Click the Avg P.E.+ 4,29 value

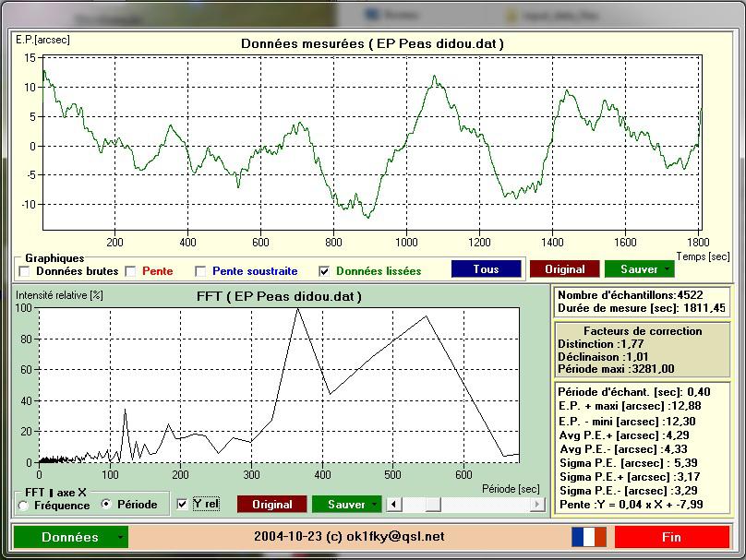624,435
